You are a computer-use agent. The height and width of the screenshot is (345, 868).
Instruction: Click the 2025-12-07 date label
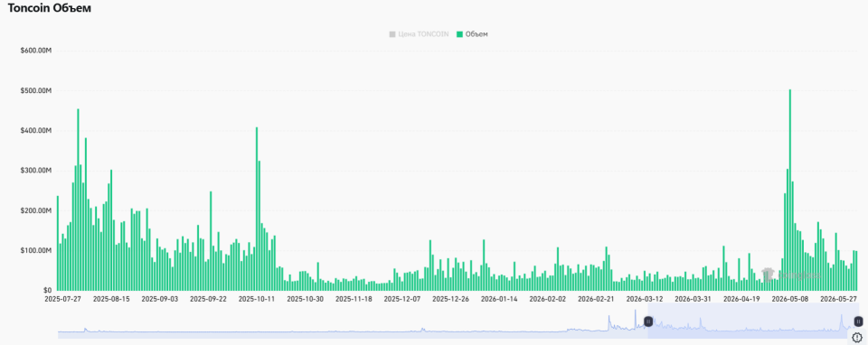click(x=402, y=299)
